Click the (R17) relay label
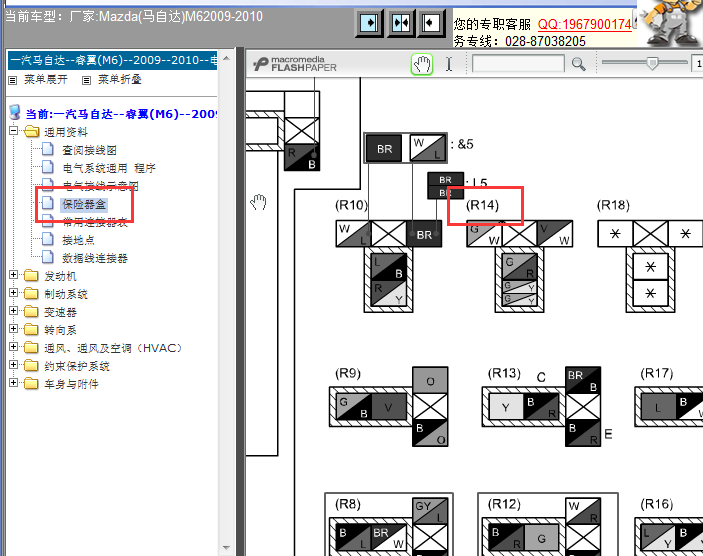Image resolution: width=703 pixels, height=556 pixels. pyautogui.click(x=657, y=374)
